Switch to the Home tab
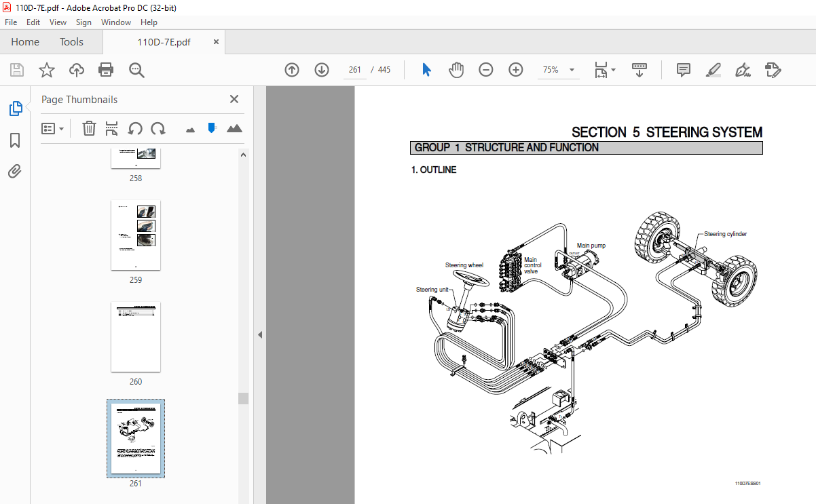Viewport: 816px width, 504px height. pyautogui.click(x=25, y=42)
